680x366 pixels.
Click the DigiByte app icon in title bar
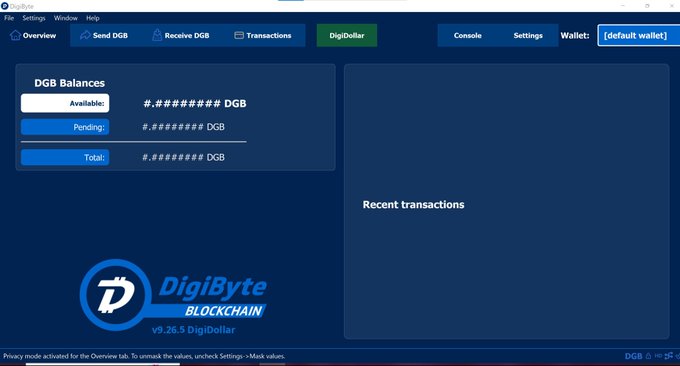point(5,6)
